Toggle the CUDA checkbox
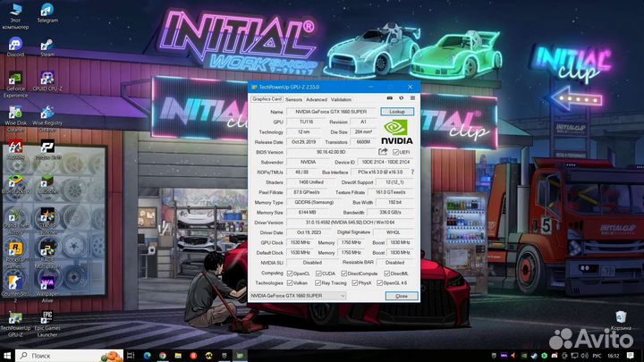 [318, 274]
